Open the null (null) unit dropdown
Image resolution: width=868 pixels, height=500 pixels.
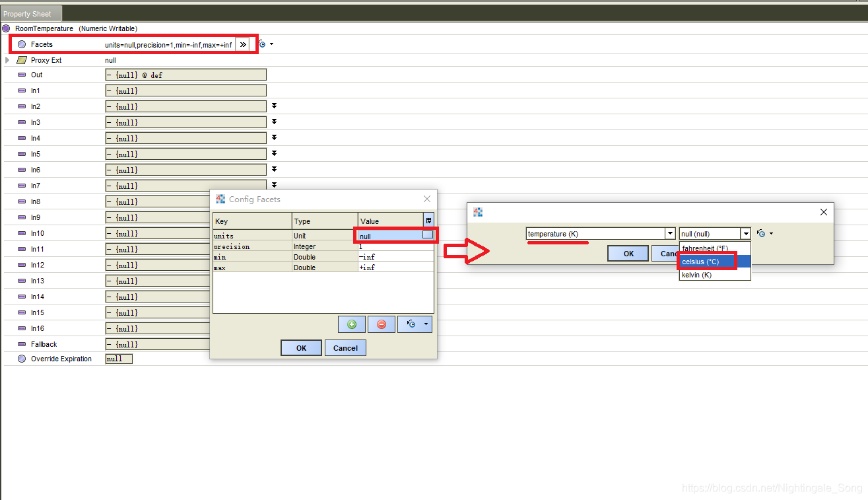click(x=746, y=233)
